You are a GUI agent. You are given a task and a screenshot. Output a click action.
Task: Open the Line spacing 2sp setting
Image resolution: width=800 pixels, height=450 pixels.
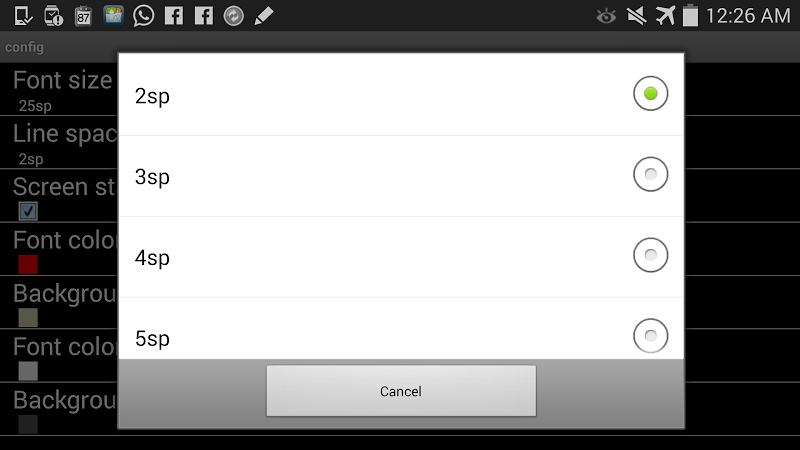click(x=59, y=142)
